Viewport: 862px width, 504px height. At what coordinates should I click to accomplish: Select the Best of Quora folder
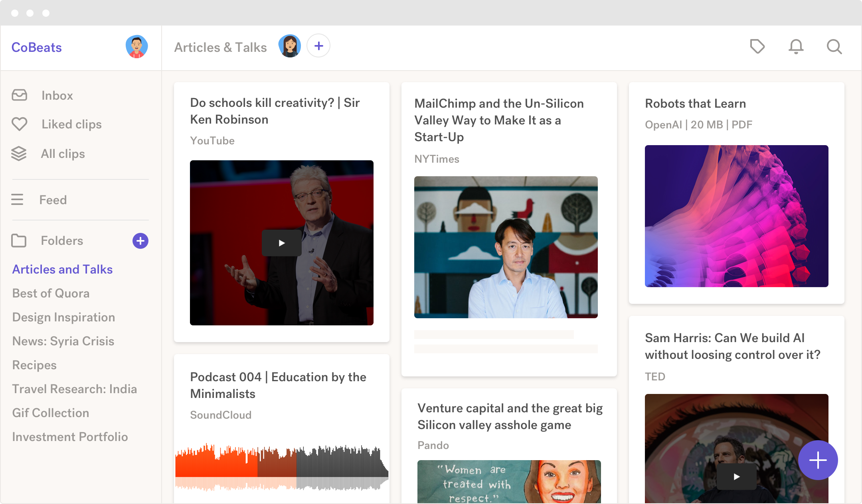tap(51, 293)
